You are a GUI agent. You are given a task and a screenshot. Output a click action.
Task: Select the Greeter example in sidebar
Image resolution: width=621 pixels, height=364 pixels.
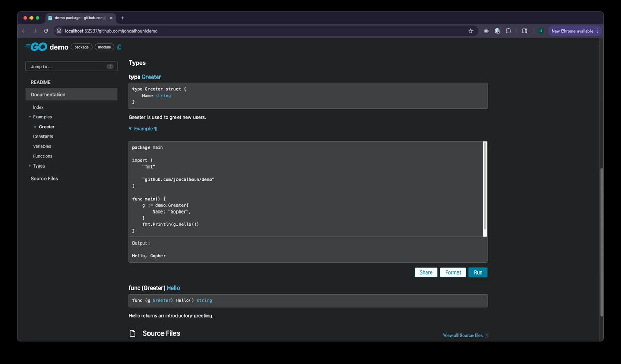47,127
